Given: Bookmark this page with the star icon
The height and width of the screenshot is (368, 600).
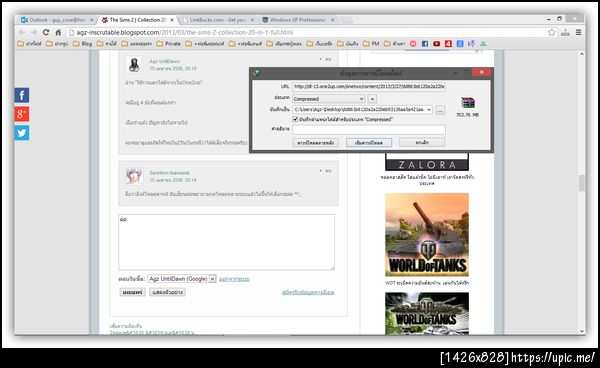Looking at the screenshot, I should [551, 33].
